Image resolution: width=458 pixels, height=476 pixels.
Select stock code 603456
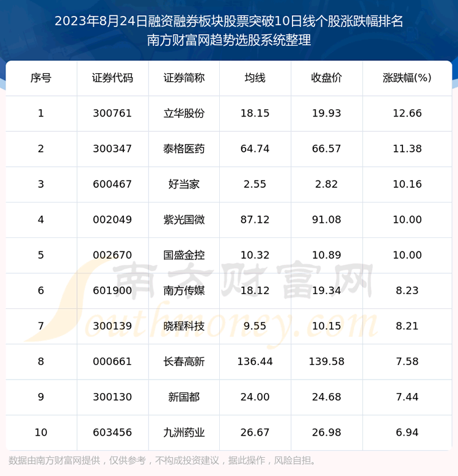click(x=112, y=432)
